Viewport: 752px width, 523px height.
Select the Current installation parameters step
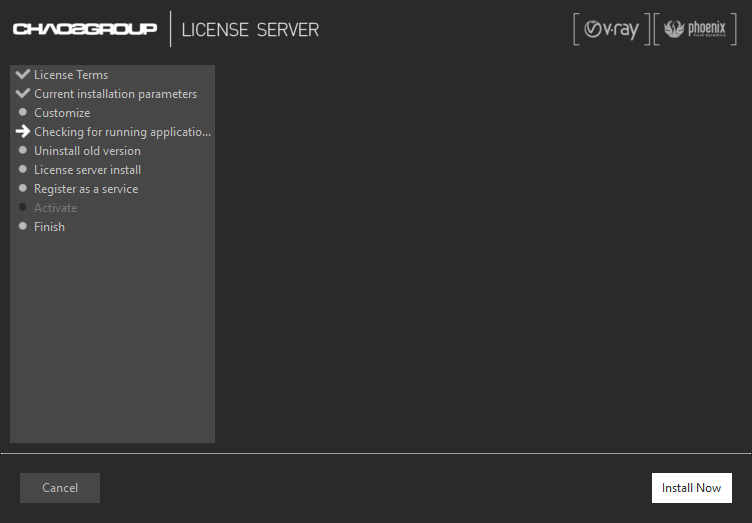tap(116, 94)
